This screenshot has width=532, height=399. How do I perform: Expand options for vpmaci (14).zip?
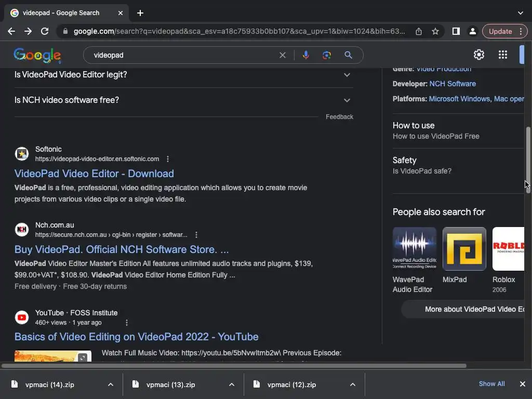111,385
